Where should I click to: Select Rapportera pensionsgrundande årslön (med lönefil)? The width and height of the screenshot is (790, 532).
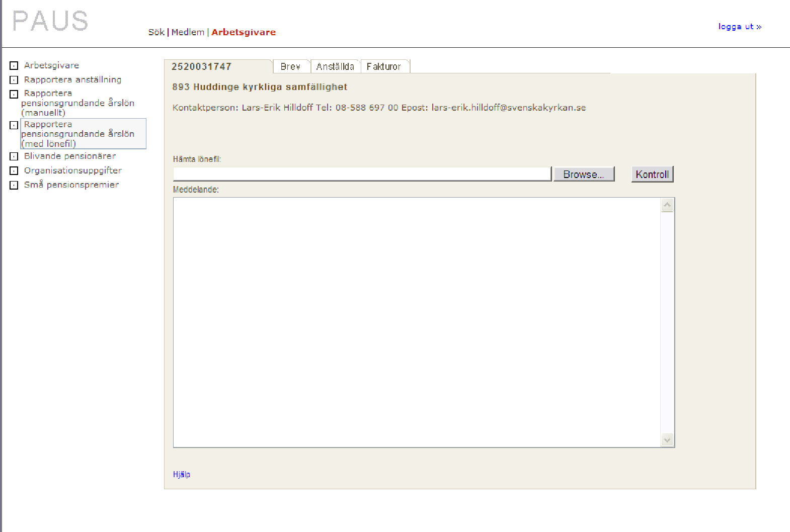click(x=83, y=134)
